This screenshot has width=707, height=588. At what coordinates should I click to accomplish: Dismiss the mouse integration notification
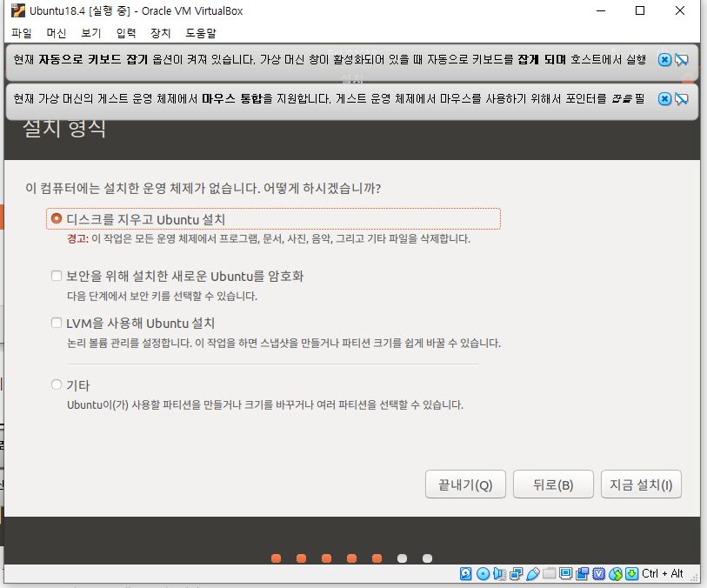(664, 99)
